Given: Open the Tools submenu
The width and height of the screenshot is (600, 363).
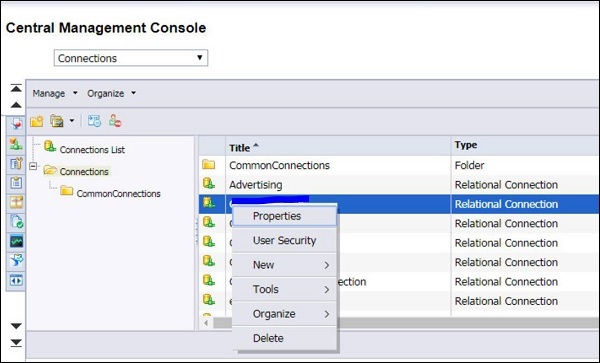Looking at the screenshot, I should coord(284,290).
